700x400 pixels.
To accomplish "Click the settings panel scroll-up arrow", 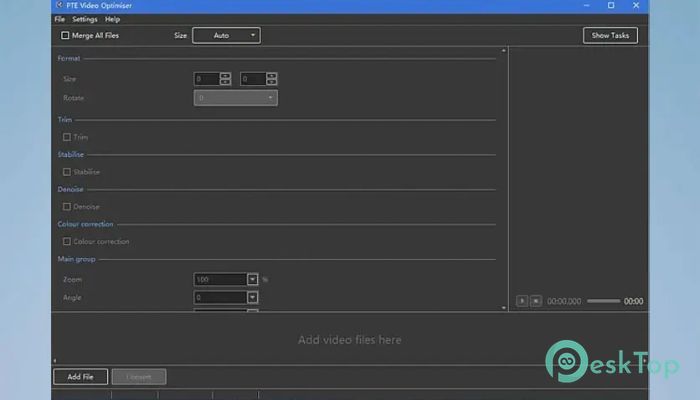I will pyautogui.click(x=504, y=50).
